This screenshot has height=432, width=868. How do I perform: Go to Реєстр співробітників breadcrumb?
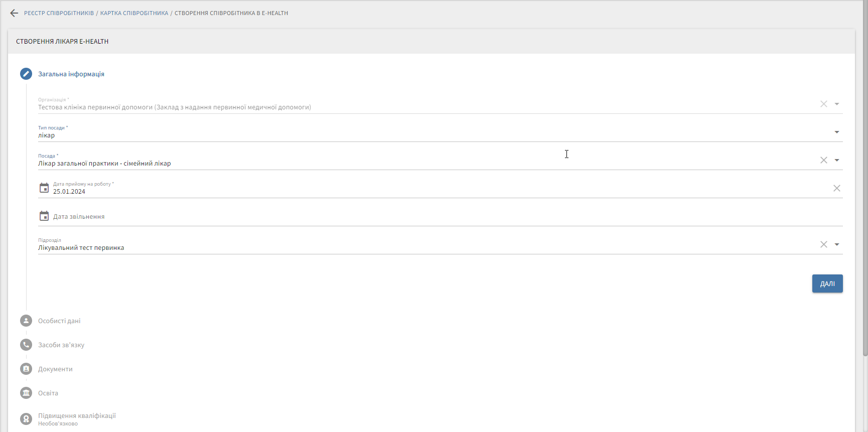pyautogui.click(x=59, y=13)
